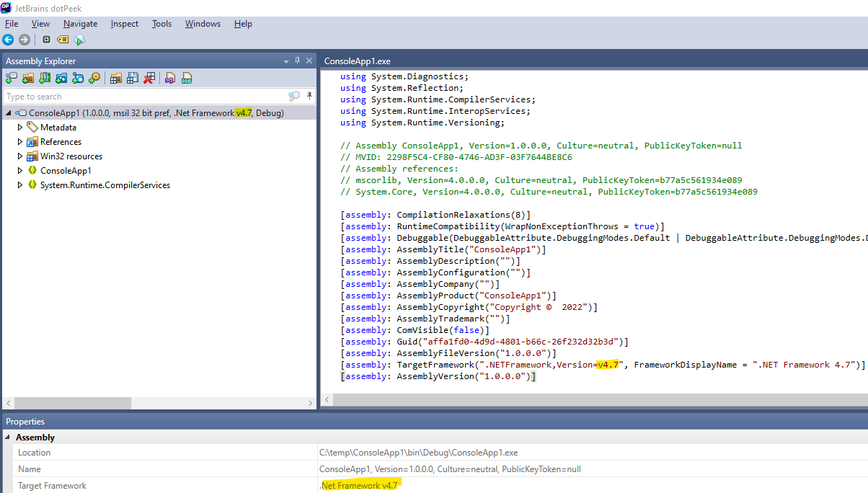Collapse the Assembly section in Properties
This screenshot has height=493, width=868.
[x=8, y=438]
